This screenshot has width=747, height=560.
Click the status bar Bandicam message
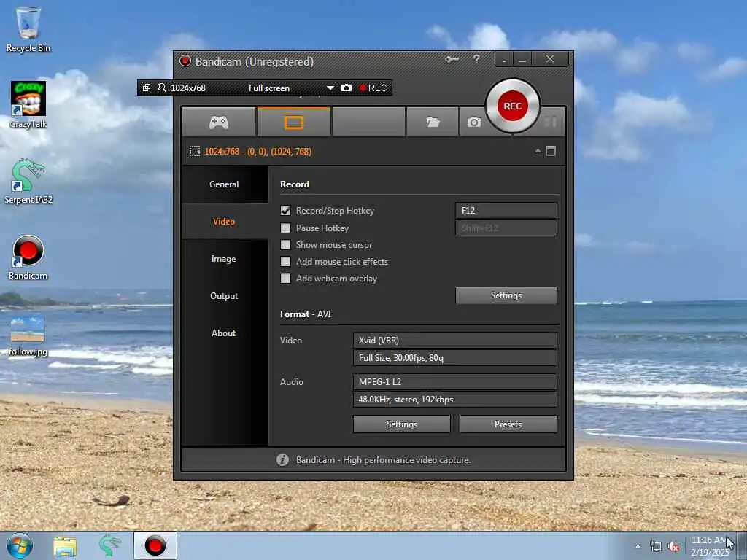pos(383,460)
